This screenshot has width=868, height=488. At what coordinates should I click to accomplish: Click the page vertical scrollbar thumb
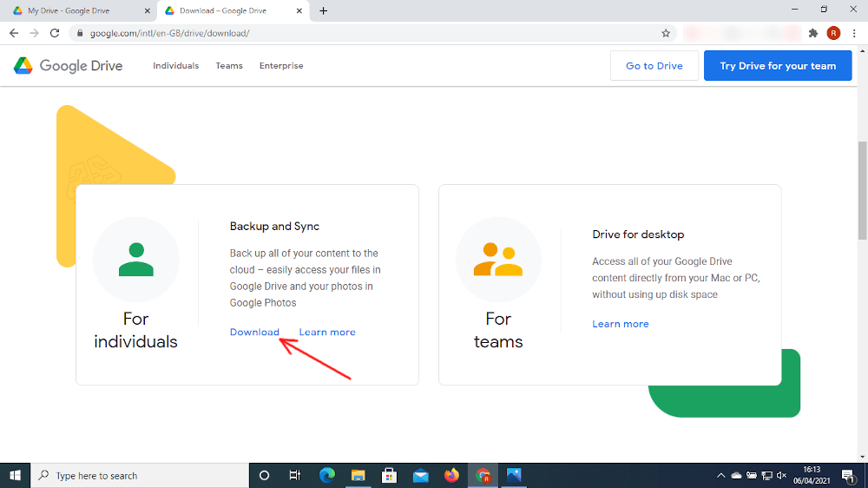pyautogui.click(x=863, y=191)
